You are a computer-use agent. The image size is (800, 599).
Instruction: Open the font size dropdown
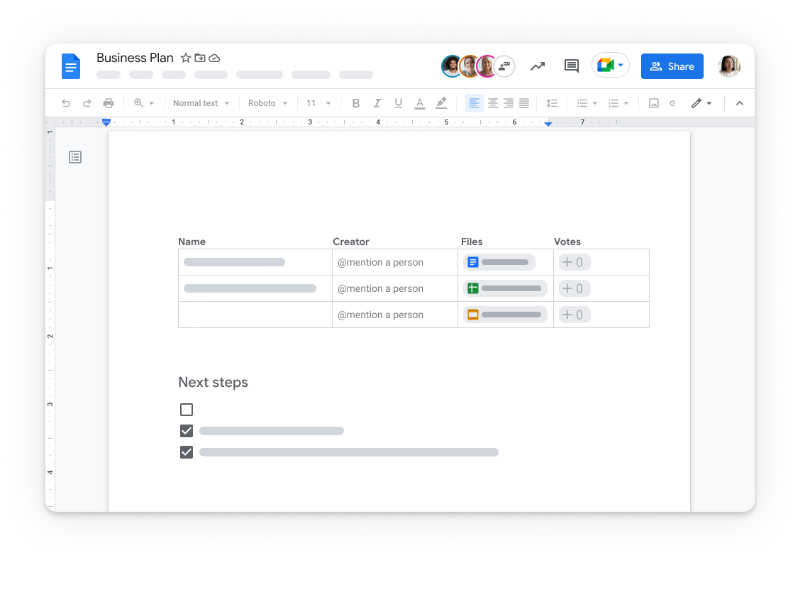316,103
